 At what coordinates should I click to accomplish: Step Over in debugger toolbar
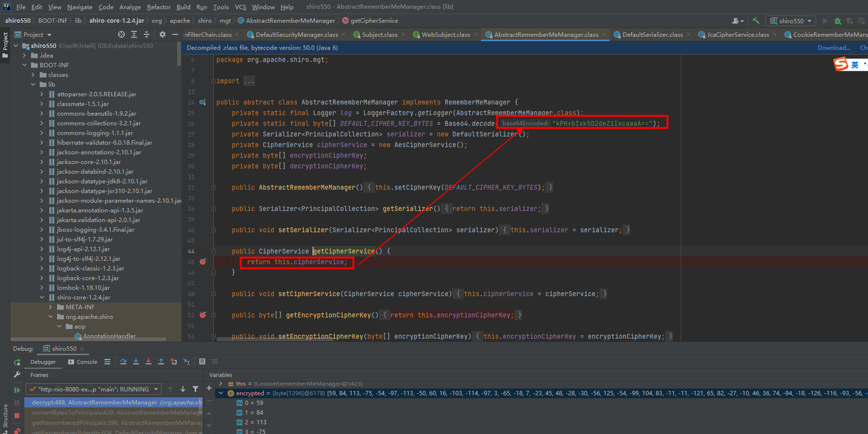pyautogui.click(x=123, y=361)
